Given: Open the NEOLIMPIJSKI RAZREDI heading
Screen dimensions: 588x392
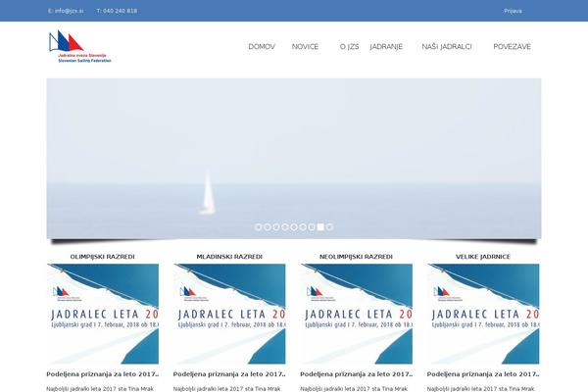Looking at the screenshot, I should [356, 257].
